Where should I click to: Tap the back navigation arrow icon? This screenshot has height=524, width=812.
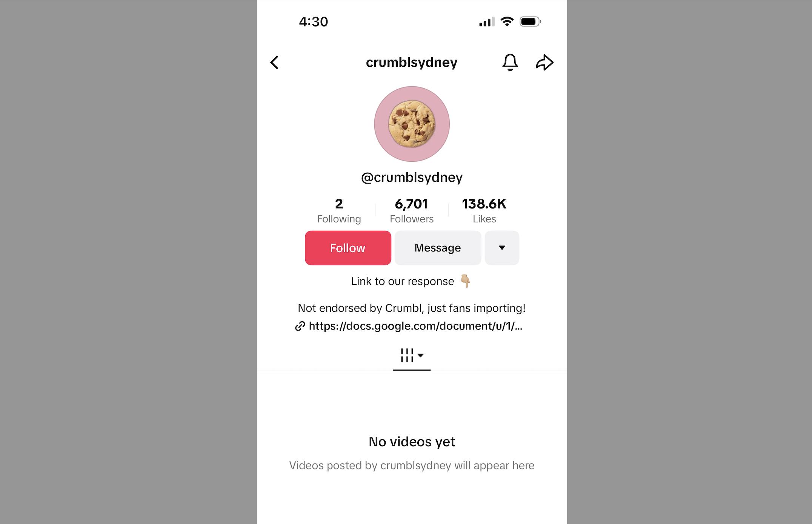coord(275,61)
